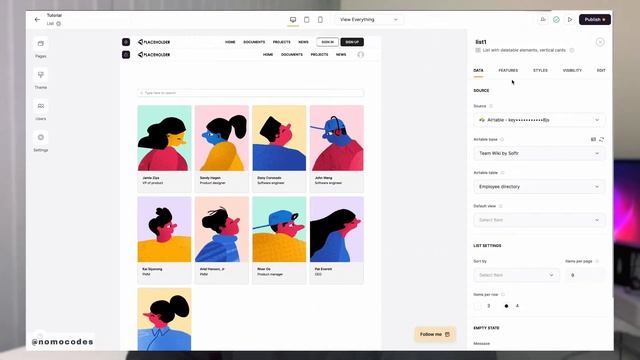Click the block icon of first header row
Image resolution: width=640 pixels, height=360 pixels.
[126, 42]
